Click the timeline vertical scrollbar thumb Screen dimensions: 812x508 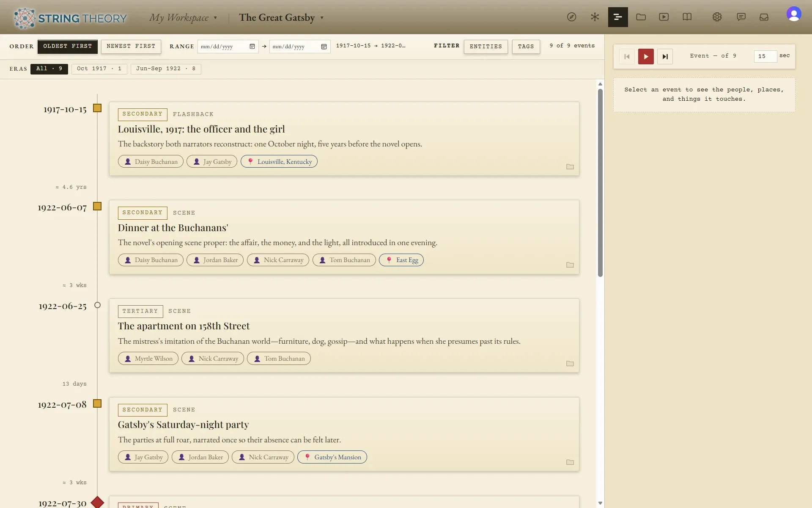pos(600,183)
